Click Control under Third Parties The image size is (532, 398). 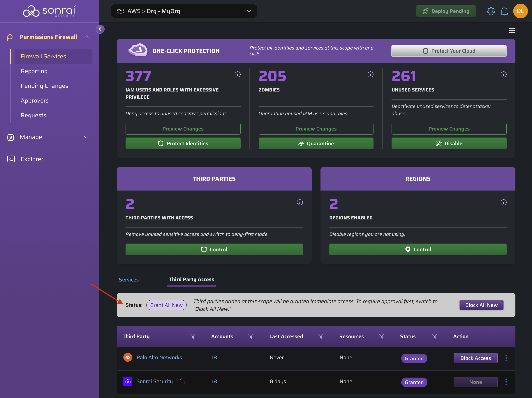coord(214,249)
